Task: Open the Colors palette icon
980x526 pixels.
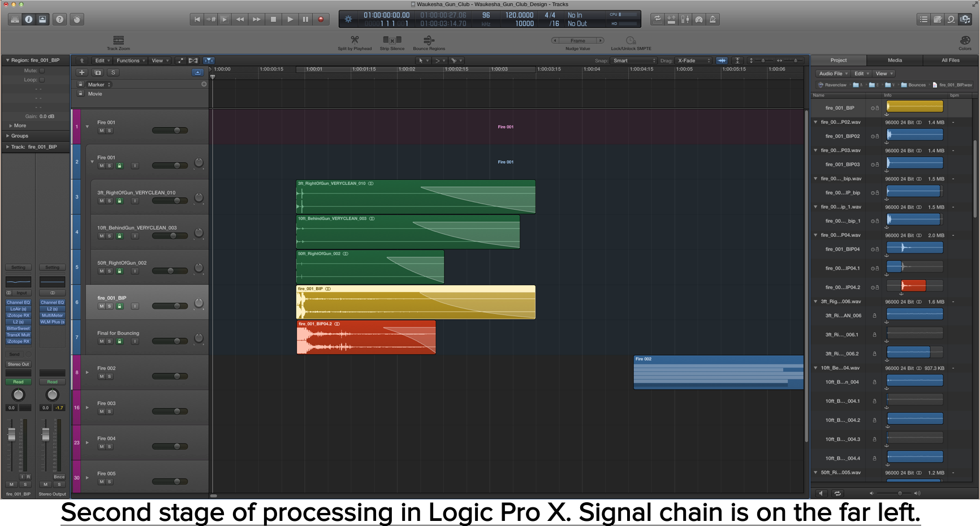Action: pyautogui.click(x=965, y=40)
